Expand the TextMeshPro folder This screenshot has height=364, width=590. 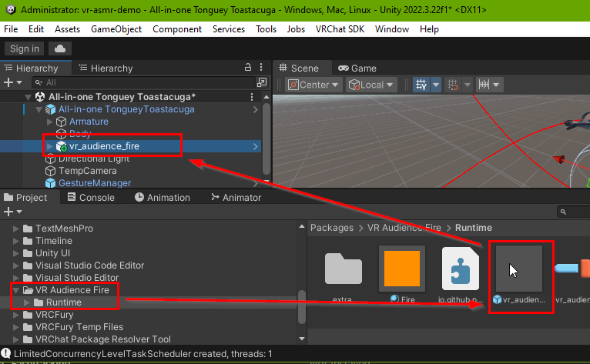pyautogui.click(x=16, y=229)
